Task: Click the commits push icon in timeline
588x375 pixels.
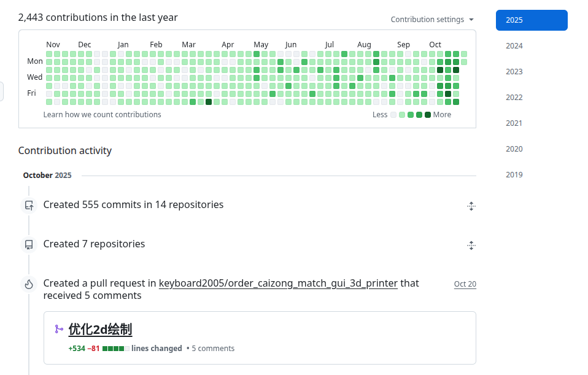Action: pyautogui.click(x=28, y=206)
